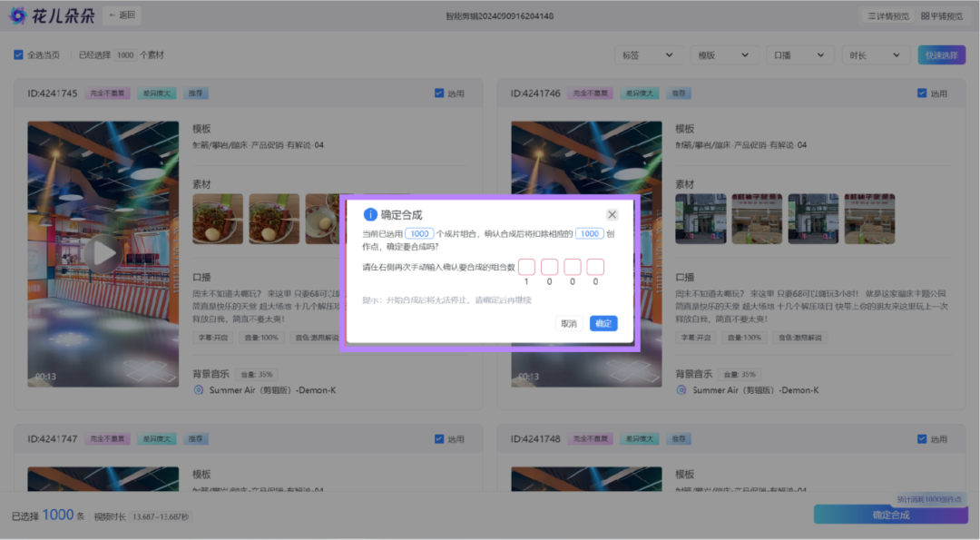Switch to 详情预览 view

[888, 16]
